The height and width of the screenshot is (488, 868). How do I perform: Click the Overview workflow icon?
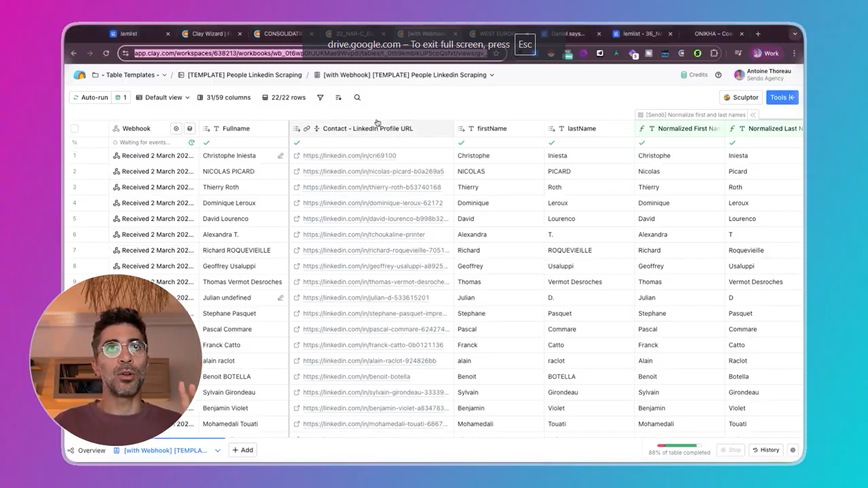click(x=71, y=451)
